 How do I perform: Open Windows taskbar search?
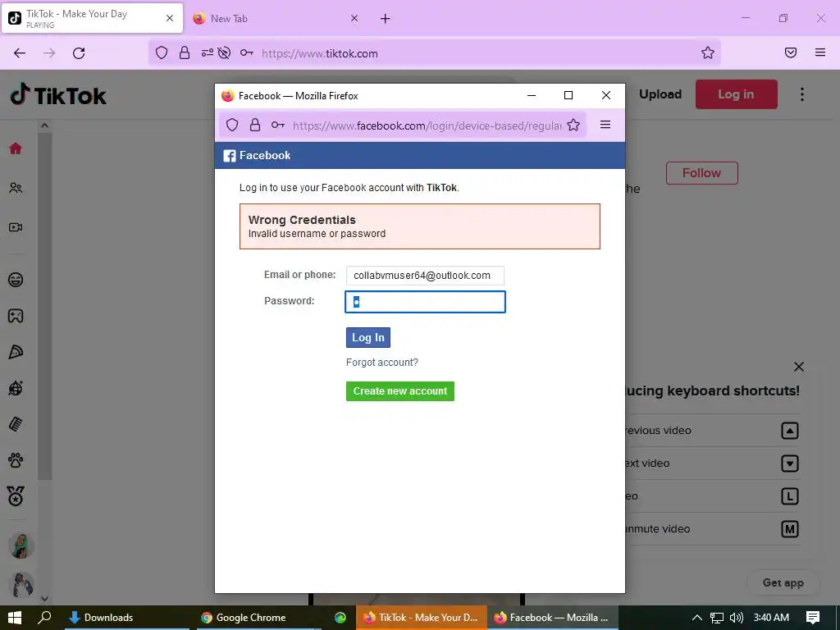(45, 617)
